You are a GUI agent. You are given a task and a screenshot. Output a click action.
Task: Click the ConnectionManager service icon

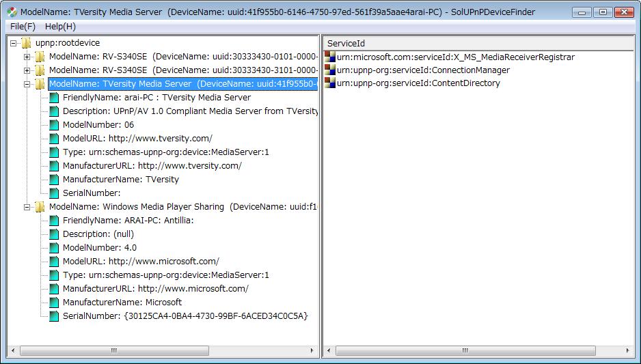tap(330, 70)
